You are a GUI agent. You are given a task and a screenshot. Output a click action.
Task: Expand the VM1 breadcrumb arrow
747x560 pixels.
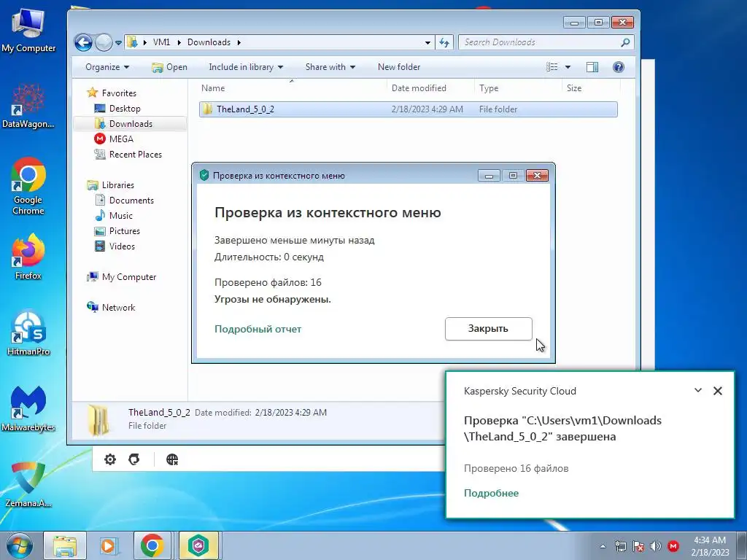[179, 42]
